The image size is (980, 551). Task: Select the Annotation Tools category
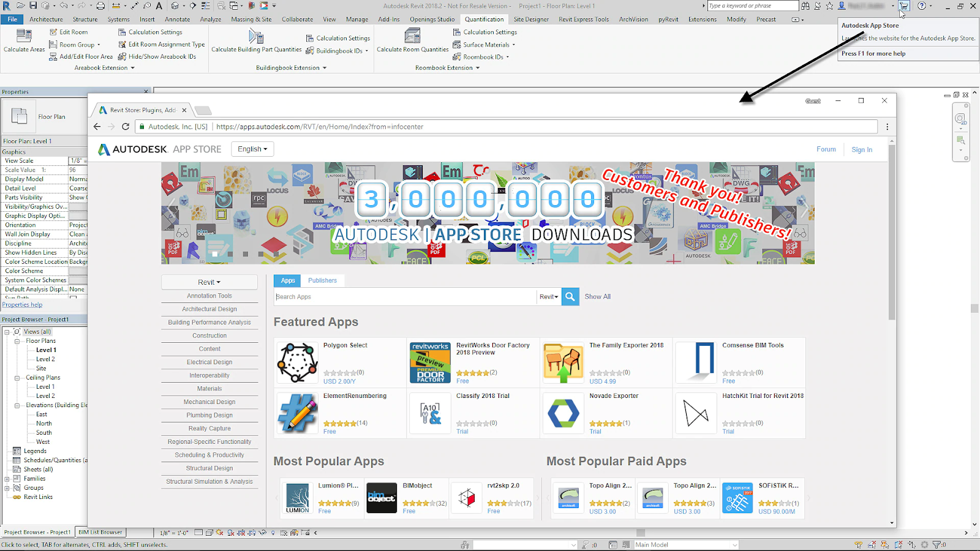[x=209, y=296]
